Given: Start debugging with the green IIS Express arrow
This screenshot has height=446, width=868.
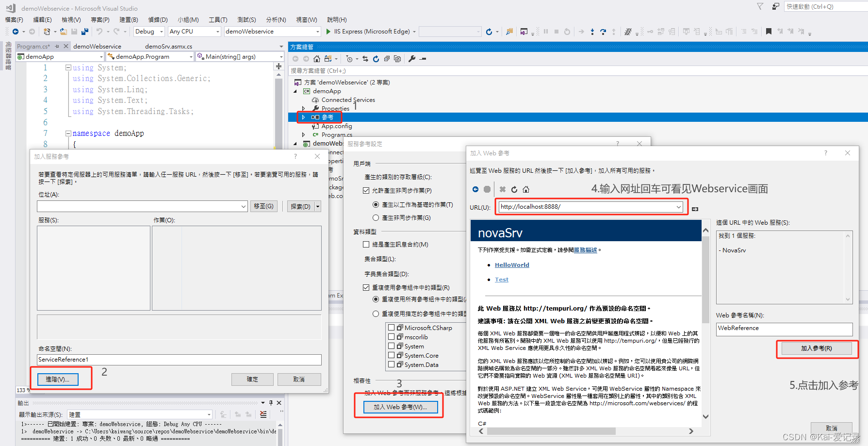Looking at the screenshot, I should 328,32.
